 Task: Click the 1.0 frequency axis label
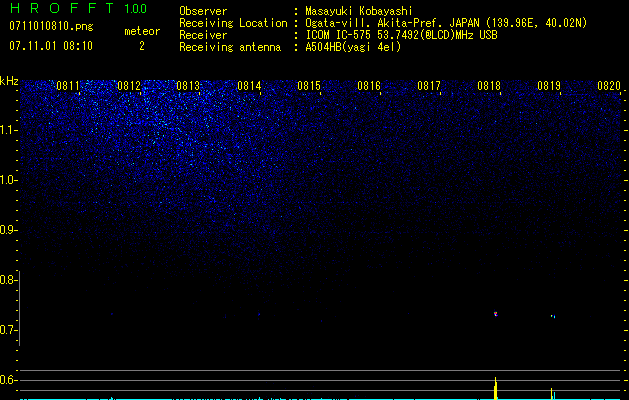point(8,180)
